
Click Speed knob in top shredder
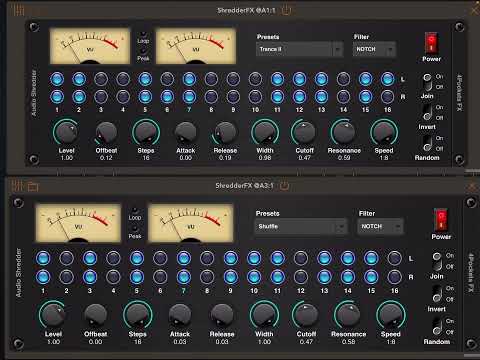click(384, 132)
